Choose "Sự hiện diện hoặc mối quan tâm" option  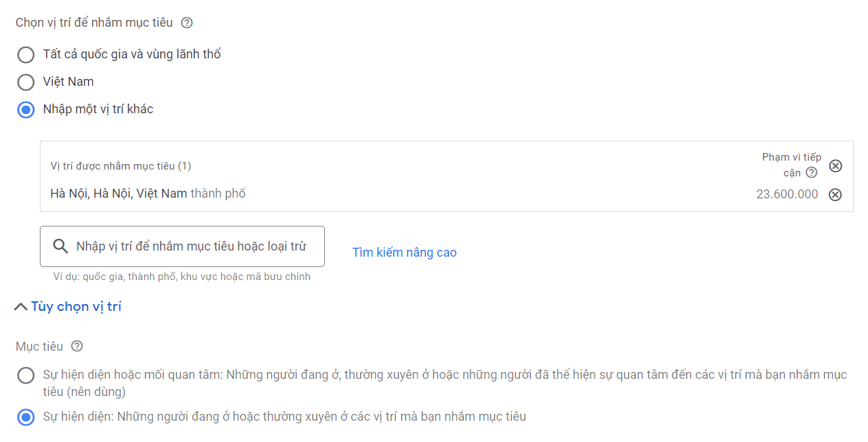[x=26, y=375]
